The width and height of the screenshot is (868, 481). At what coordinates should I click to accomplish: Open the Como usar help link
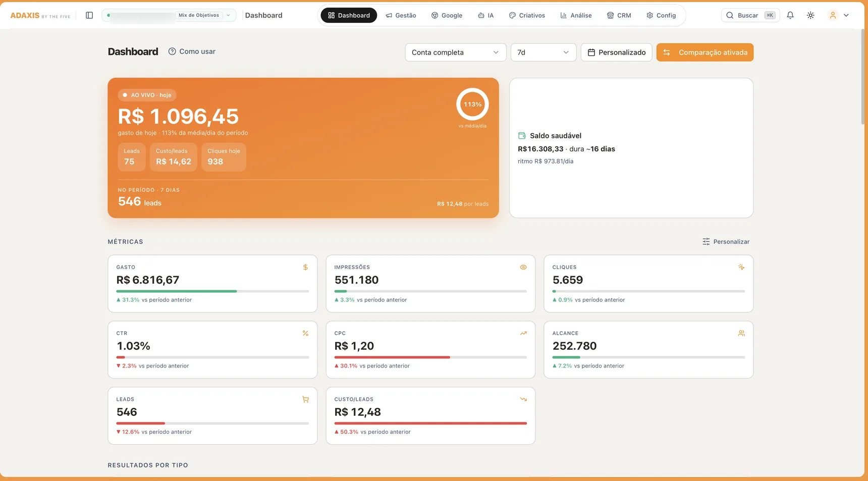tap(192, 51)
